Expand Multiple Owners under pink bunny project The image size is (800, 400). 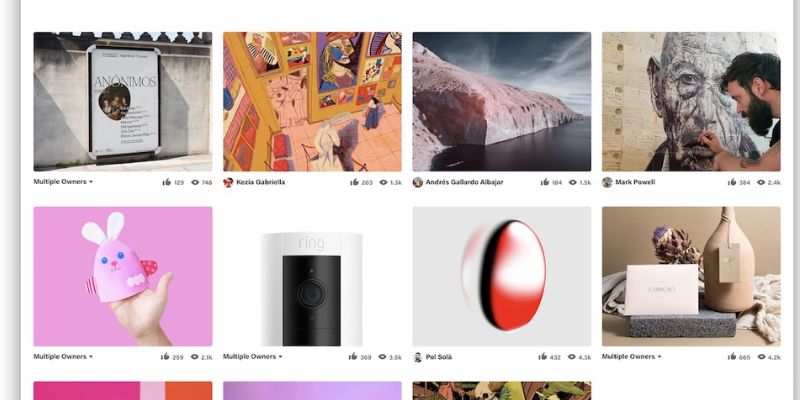click(63, 357)
